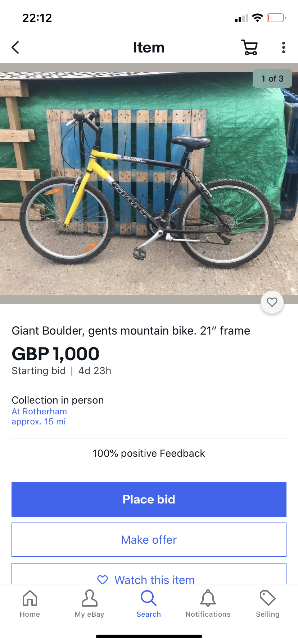Open the At Rotherham location link
Screen dimensions: 298x644
(x=39, y=411)
